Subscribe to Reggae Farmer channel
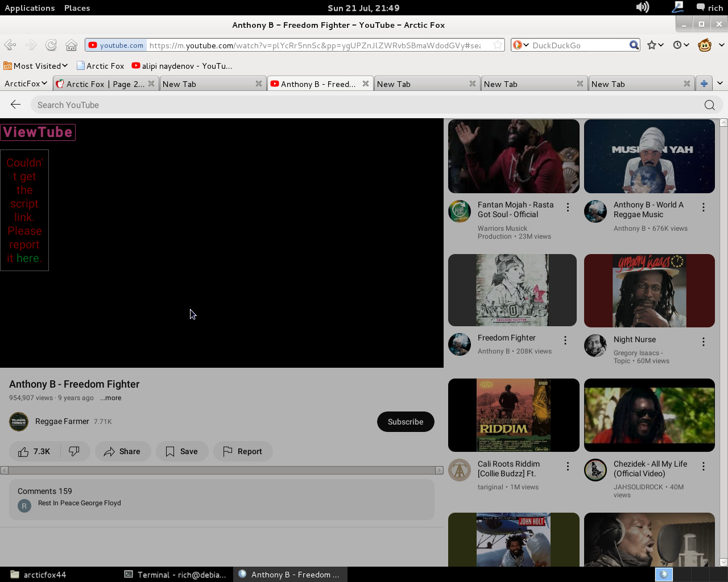The image size is (728, 582). point(406,422)
